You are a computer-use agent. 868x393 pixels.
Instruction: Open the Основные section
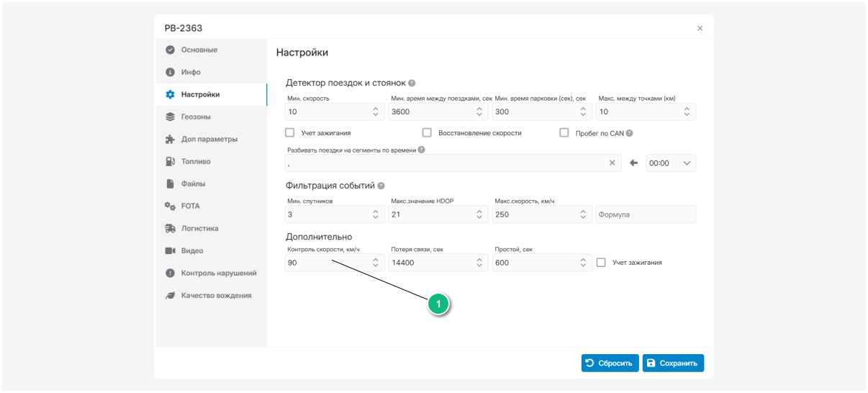(x=199, y=50)
